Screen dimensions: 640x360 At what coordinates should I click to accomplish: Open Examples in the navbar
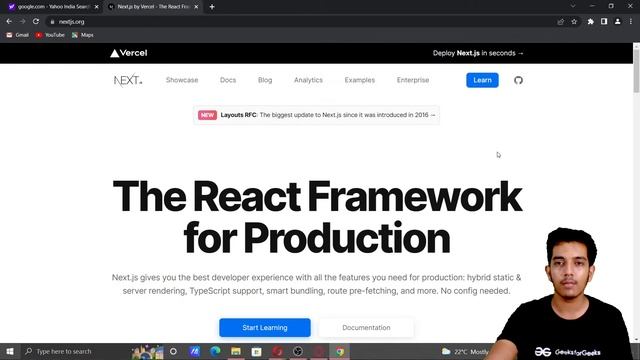(x=360, y=80)
